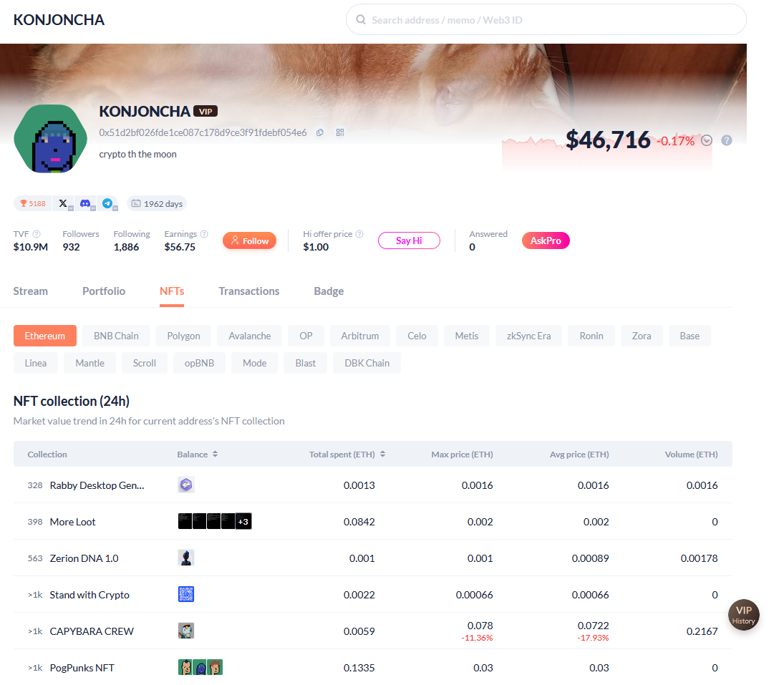This screenshot has width=784, height=685.
Task: Click the TVF help question mark
Action: click(37, 234)
